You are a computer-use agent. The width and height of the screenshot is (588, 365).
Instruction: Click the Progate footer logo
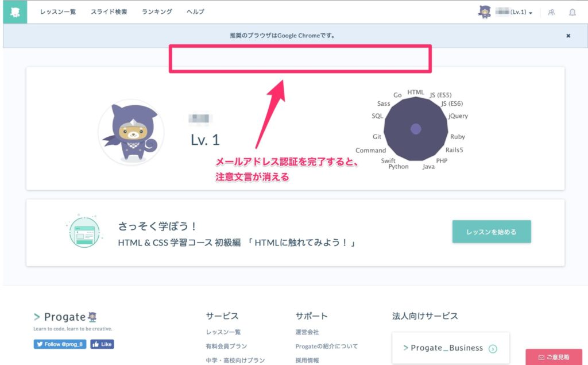tap(65, 317)
